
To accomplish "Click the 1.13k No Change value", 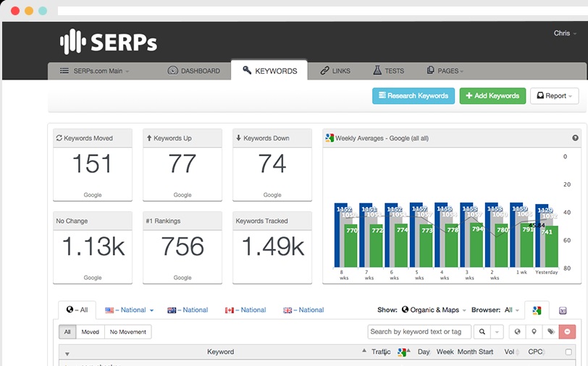I will [x=93, y=247].
